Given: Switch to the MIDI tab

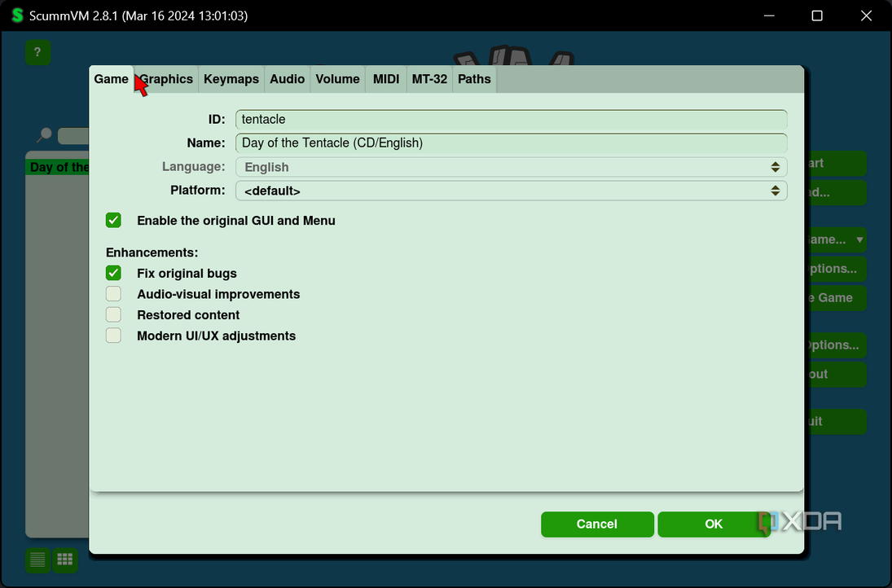Looking at the screenshot, I should pyautogui.click(x=386, y=79).
